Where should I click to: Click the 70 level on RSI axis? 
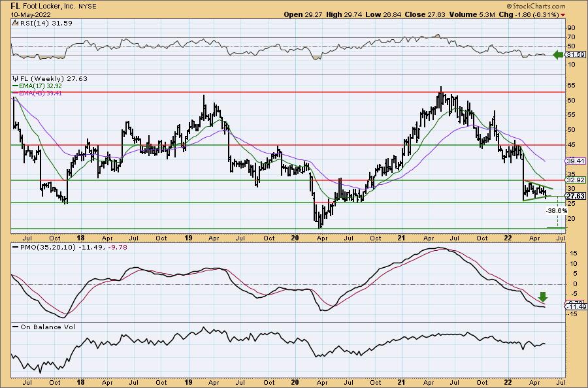571,37
